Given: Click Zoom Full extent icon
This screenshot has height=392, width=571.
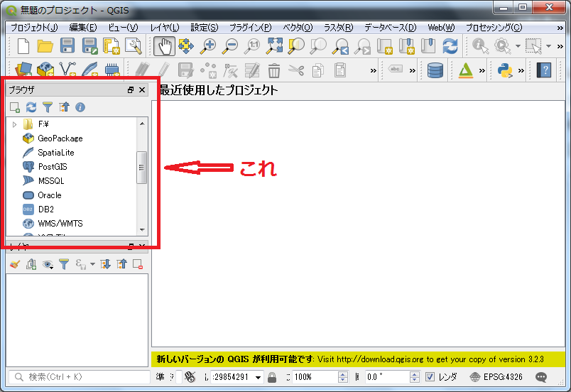Looking at the screenshot, I should click(274, 46).
